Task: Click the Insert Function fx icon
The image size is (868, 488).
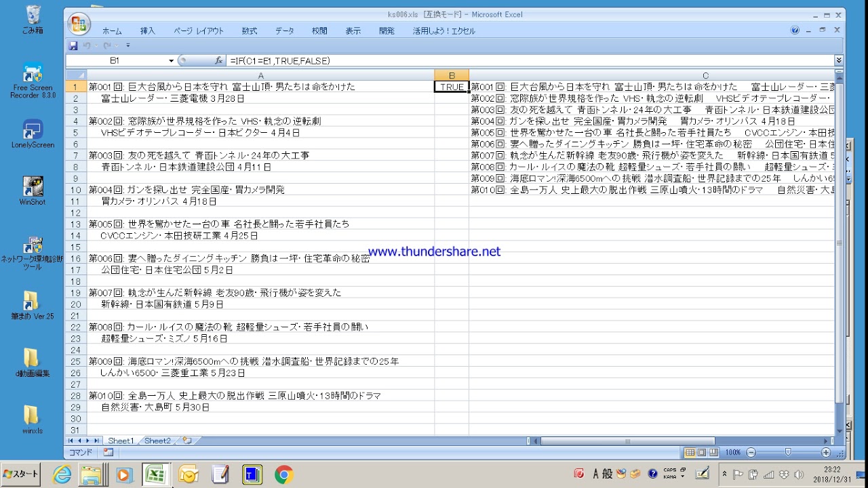Action: click(x=218, y=61)
